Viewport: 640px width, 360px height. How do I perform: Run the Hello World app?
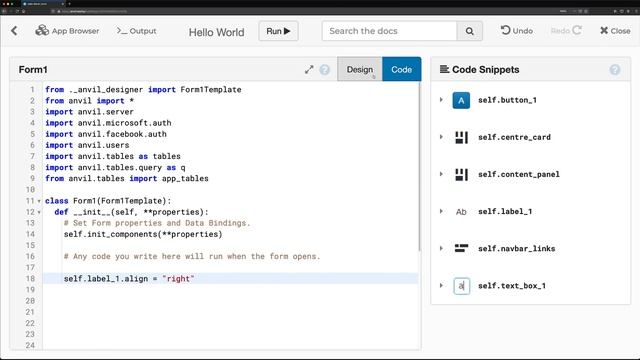click(x=278, y=31)
